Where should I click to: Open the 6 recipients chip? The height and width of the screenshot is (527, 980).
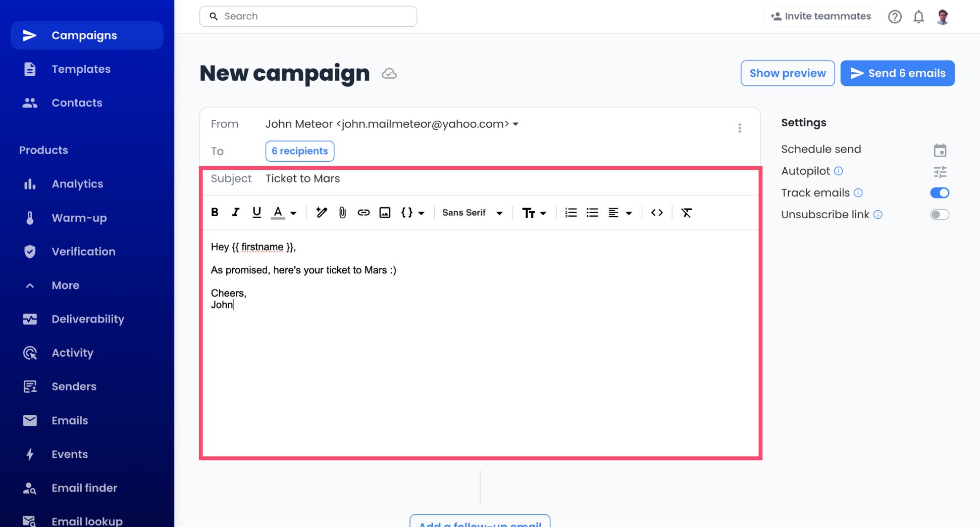tap(300, 151)
